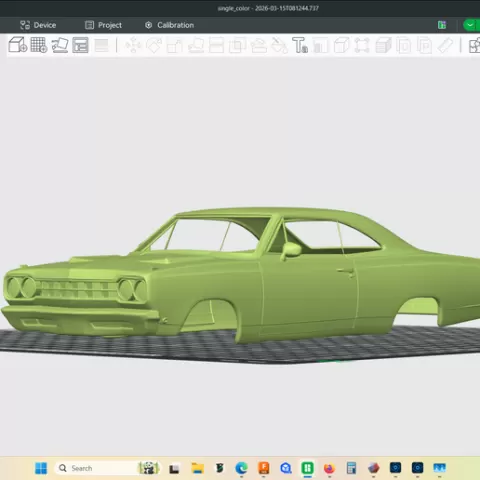Open Calculator from the taskbar

click(x=351, y=468)
